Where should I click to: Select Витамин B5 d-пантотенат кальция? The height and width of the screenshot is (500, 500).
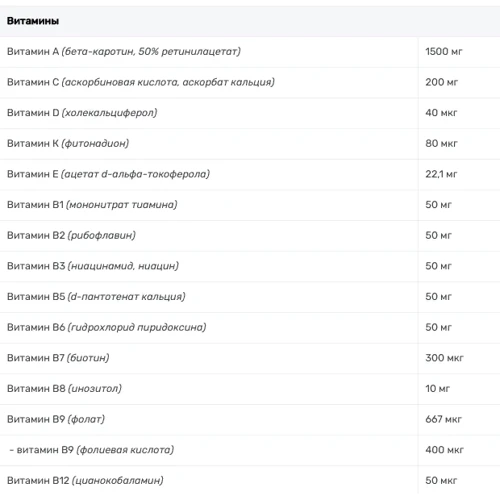tap(96, 297)
